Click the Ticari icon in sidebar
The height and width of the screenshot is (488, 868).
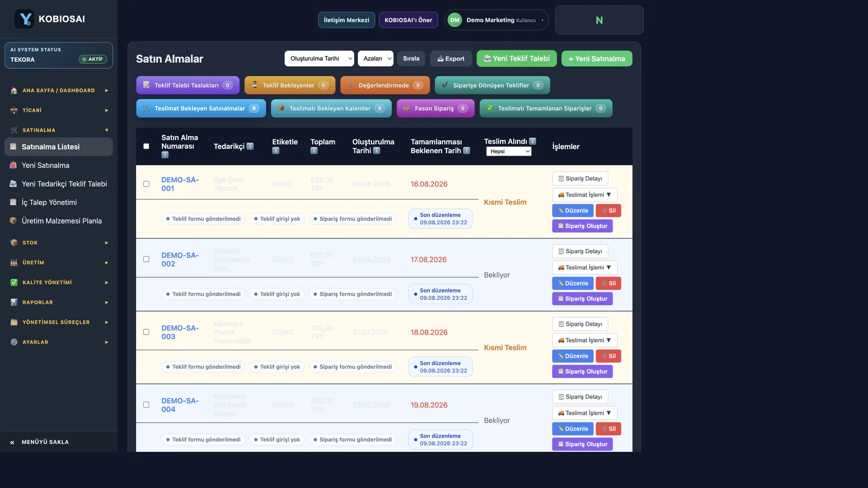pos(14,111)
